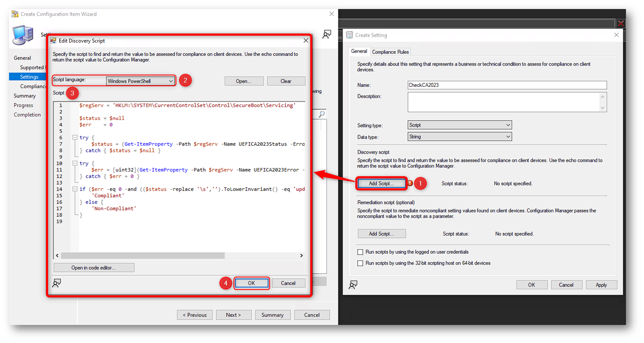Click the red error indicator beside Add Script
Viewport: 644px width, 343px height.
(410, 184)
